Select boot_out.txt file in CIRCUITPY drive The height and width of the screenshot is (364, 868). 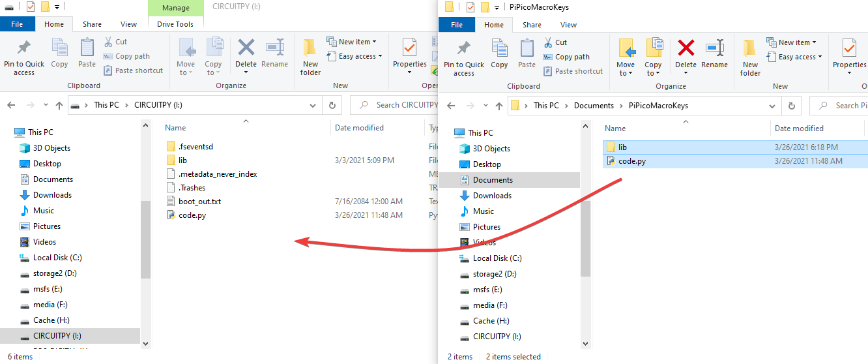[x=199, y=202]
